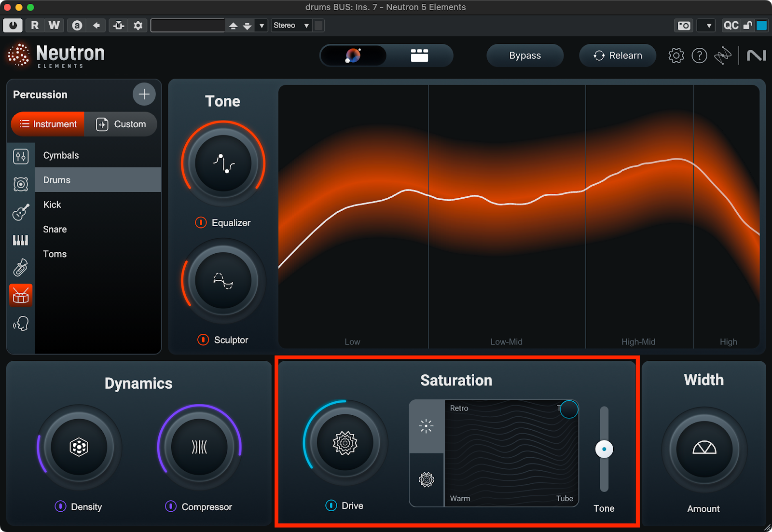Open the side-chain routing icon
Image resolution: width=772 pixels, height=532 pixels.
[x=119, y=25]
